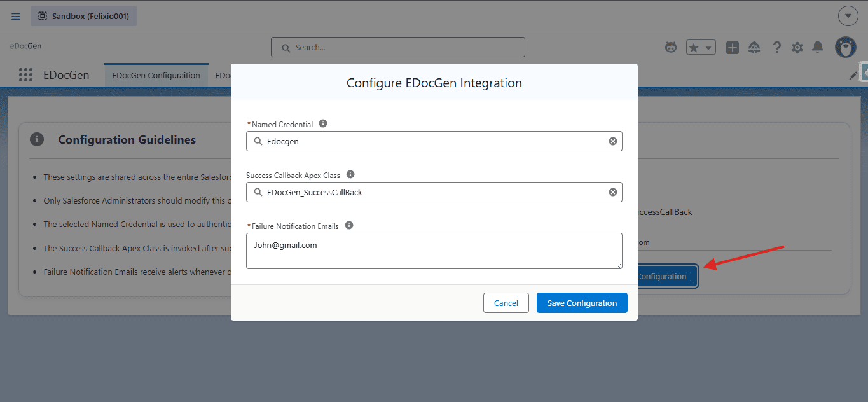Click the Success Callback Apex Class lookup field
This screenshot has height=402, width=868.
point(434,192)
